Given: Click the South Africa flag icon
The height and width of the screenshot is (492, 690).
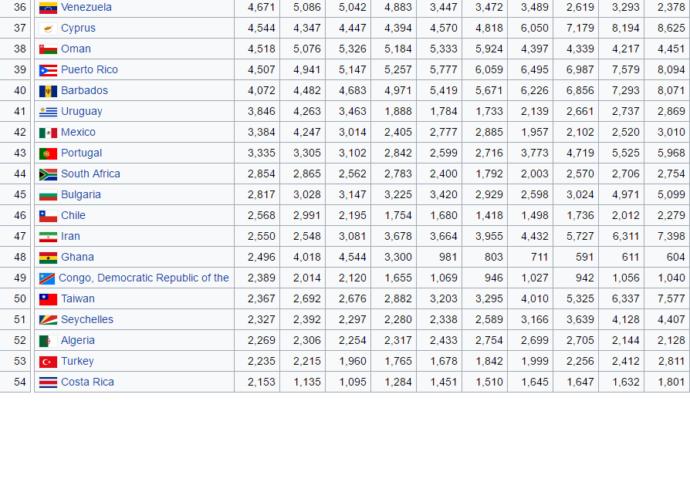Looking at the screenshot, I should click(48, 174).
